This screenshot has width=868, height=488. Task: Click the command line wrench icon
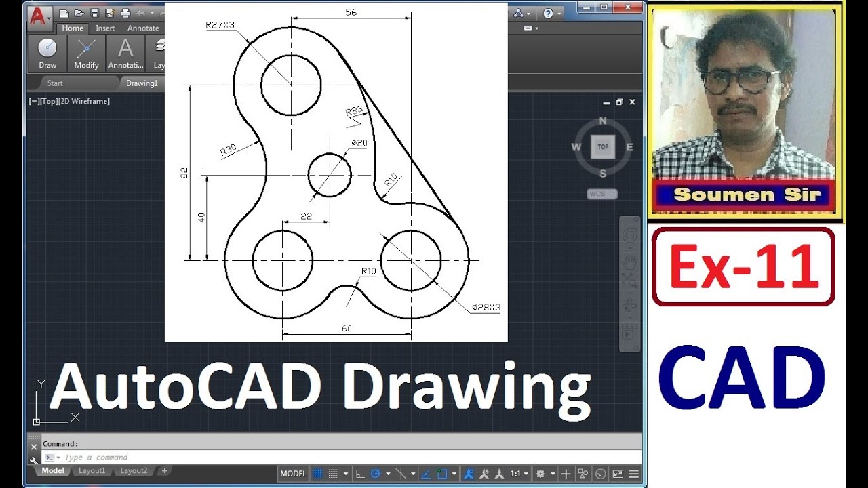34,459
